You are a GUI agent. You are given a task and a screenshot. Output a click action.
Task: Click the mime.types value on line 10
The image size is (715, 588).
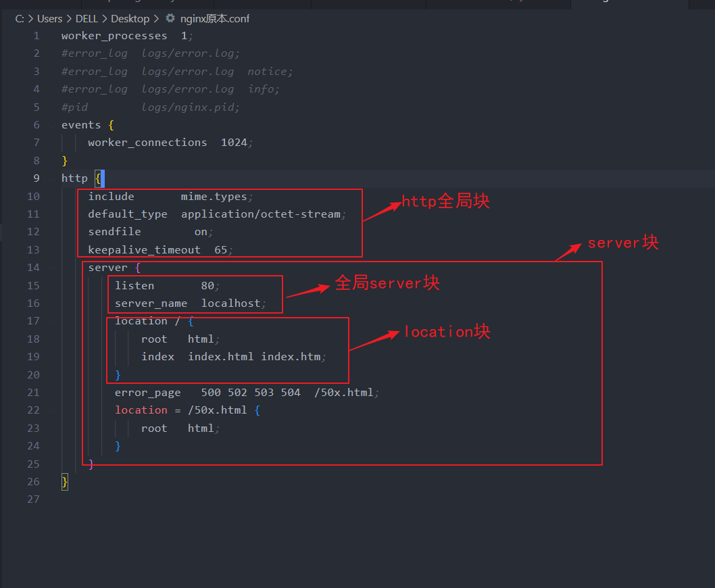(214, 196)
